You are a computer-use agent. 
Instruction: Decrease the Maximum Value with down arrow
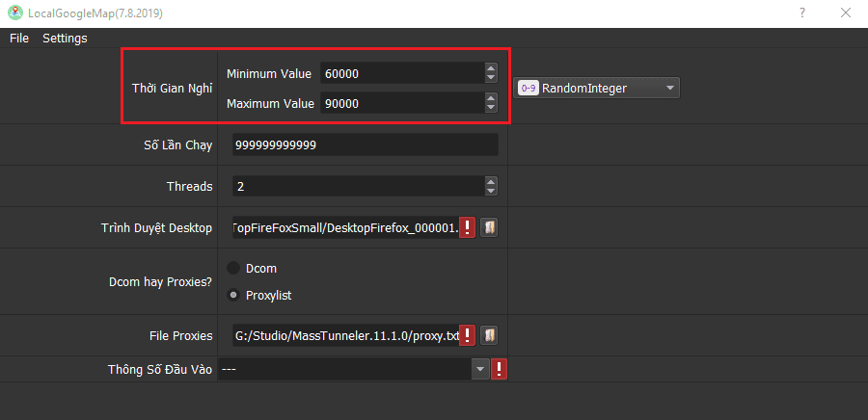tap(491, 108)
